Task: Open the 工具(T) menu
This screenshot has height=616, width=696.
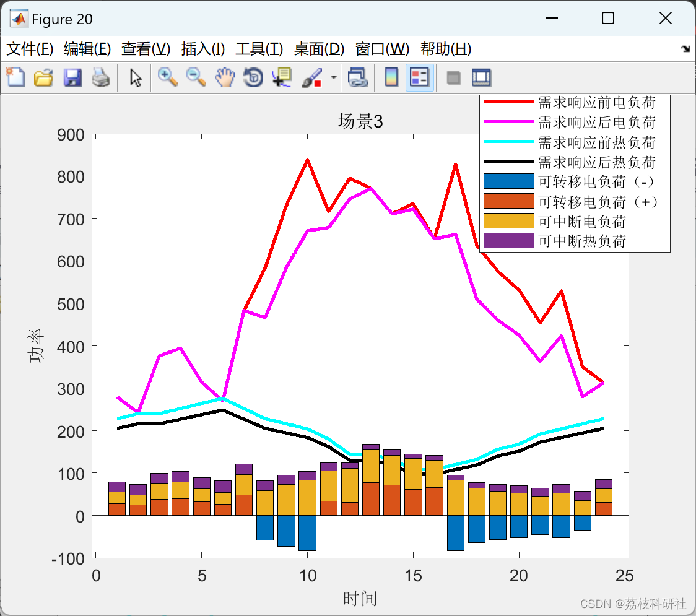Action: click(259, 48)
